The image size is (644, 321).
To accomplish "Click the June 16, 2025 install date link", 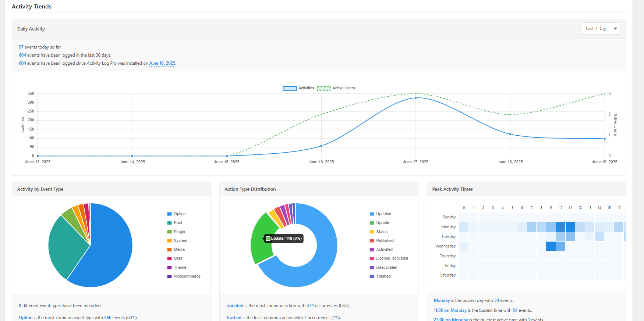I will pyautogui.click(x=162, y=63).
